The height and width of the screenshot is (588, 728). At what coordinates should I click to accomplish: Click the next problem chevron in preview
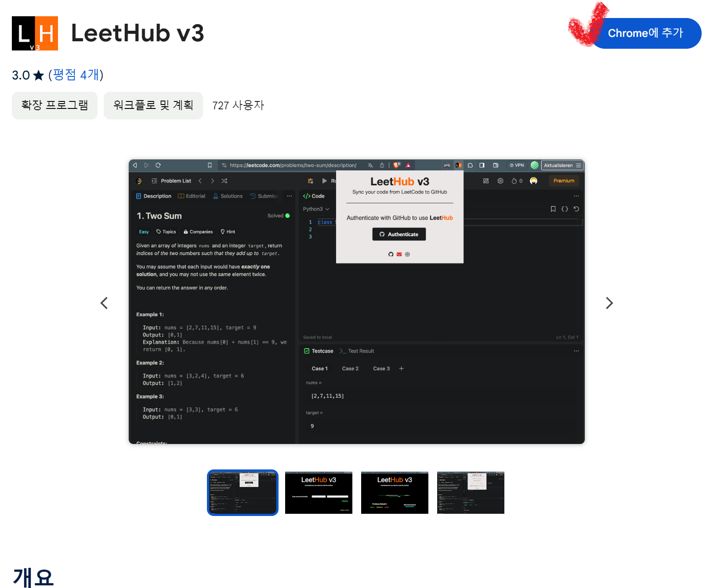(213, 181)
